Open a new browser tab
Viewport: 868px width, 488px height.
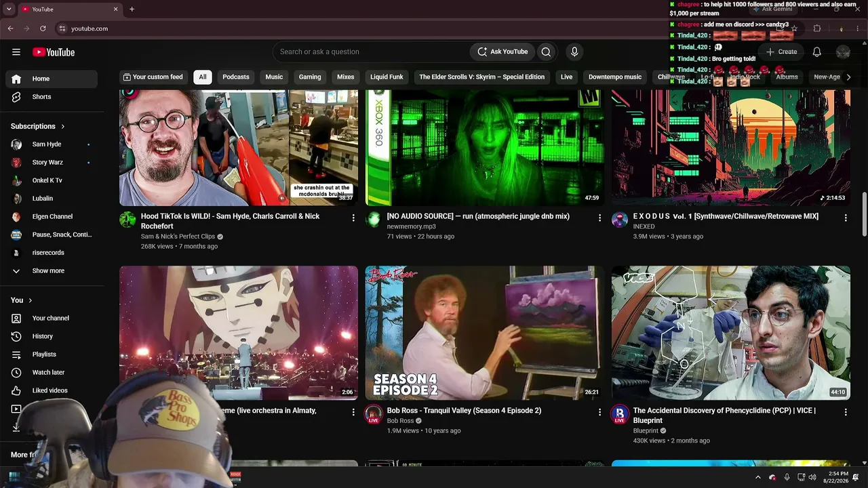pos(132,9)
